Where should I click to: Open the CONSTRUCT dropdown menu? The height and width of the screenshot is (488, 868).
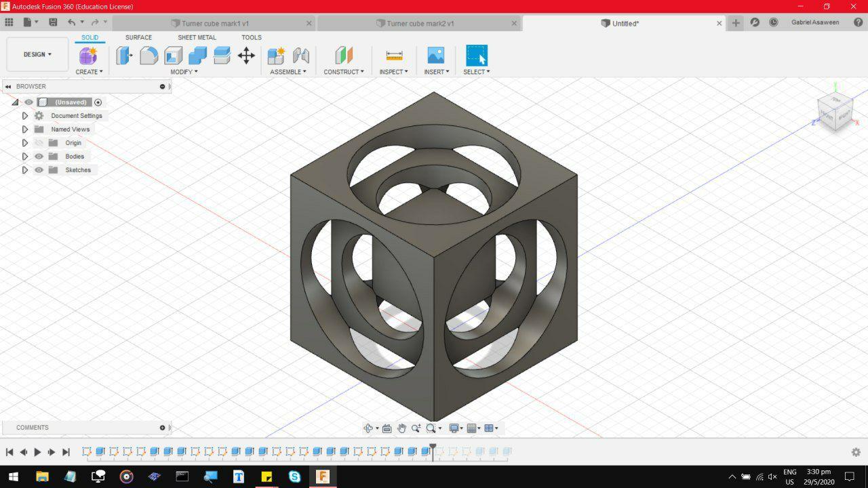pos(344,72)
